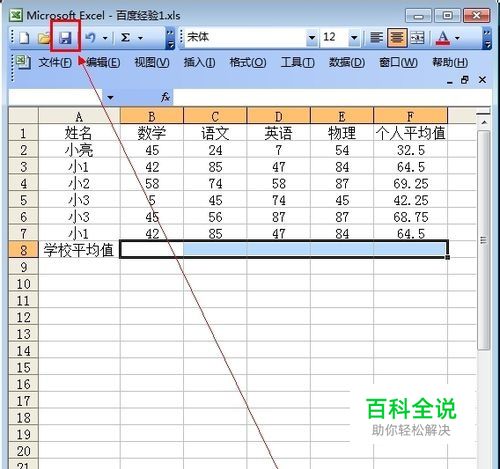Click the selection fill handle in row 8
Viewport: 500px width, 469px height.
[x=447, y=257]
